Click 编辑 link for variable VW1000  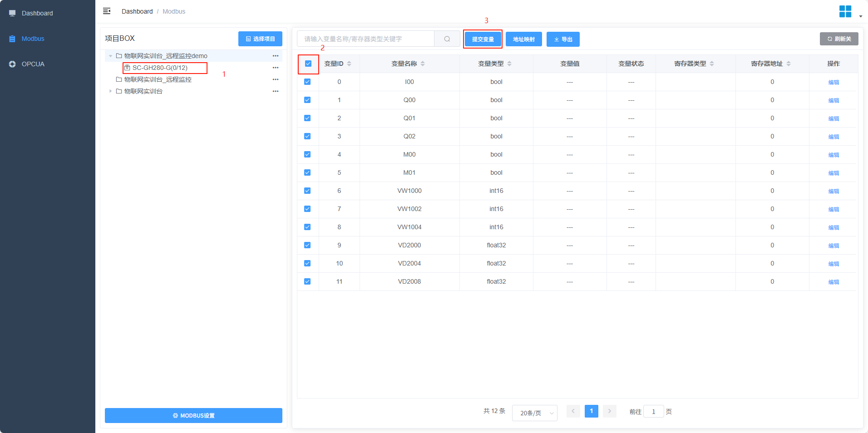tap(833, 191)
